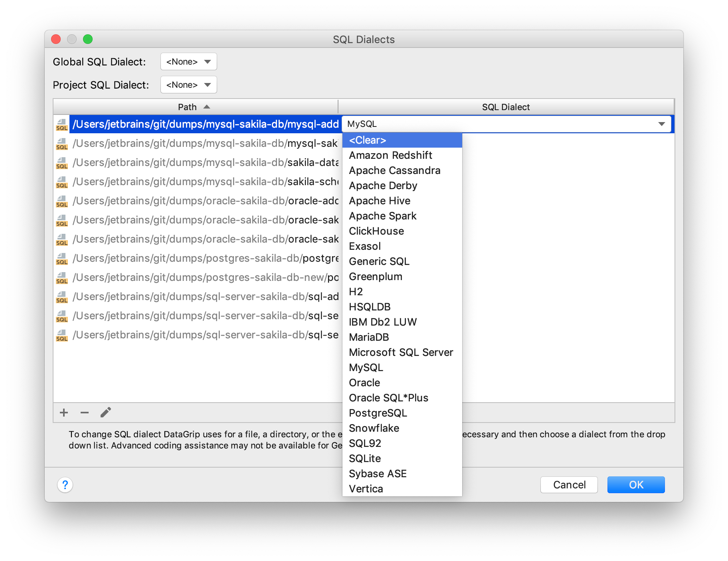Select Microsoft SQL Server dialect
Screen dimensions: 728x561
pos(402,352)
